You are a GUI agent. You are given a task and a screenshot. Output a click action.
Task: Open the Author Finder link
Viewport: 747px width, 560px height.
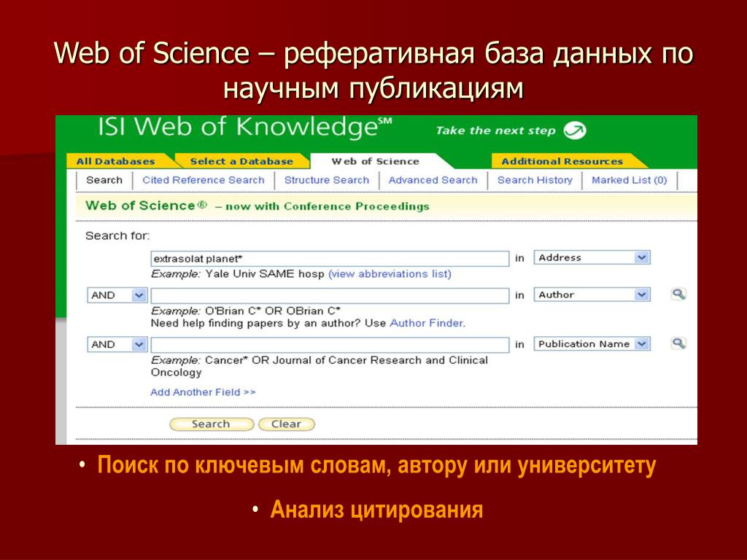[427, 323]
